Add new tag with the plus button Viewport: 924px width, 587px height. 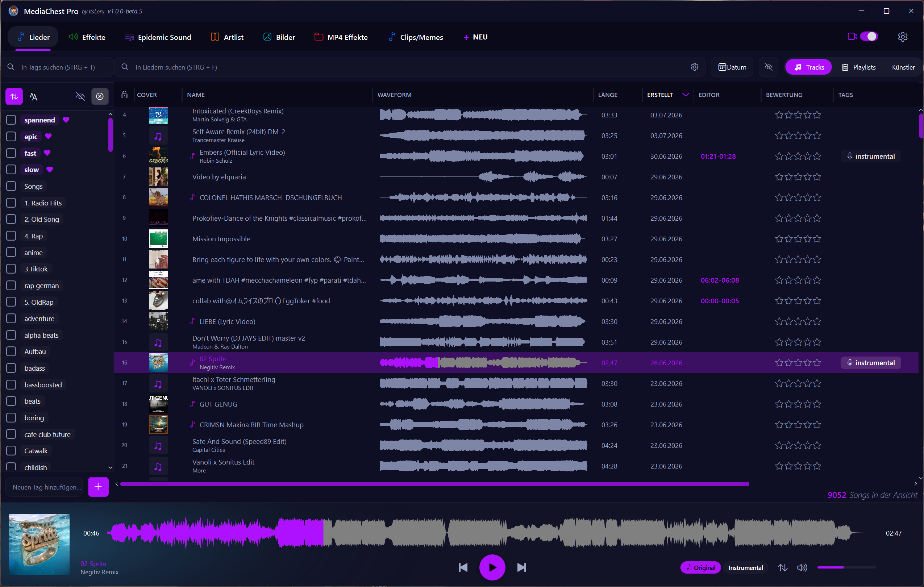click(98, 487)
